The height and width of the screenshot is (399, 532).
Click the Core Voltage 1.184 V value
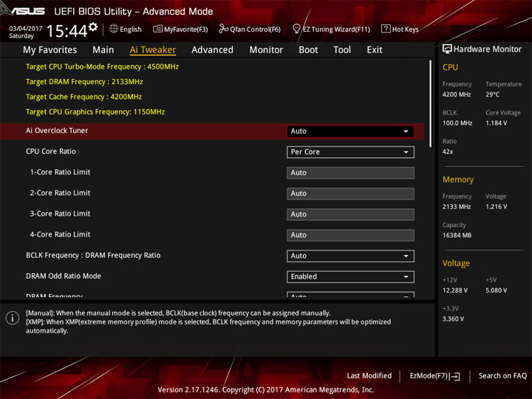point(496,123)
